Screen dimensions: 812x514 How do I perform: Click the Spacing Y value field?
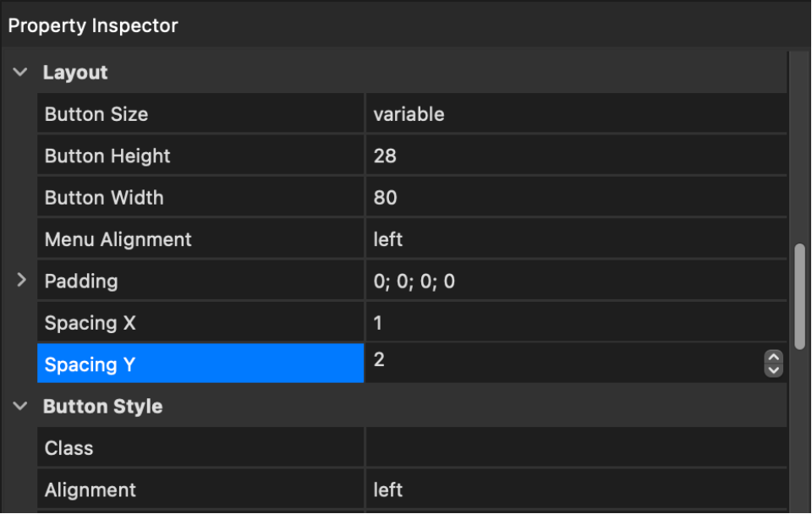pos(564,364)
